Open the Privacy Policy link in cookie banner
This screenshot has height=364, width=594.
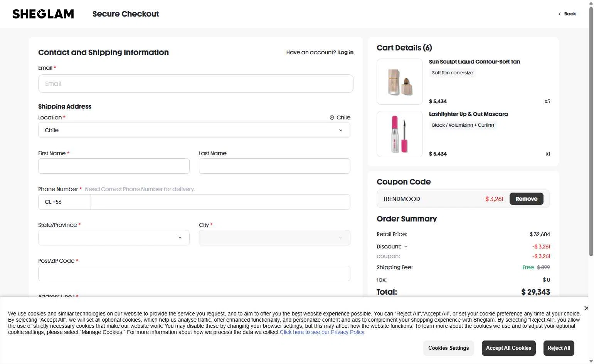tap(322, 332)
